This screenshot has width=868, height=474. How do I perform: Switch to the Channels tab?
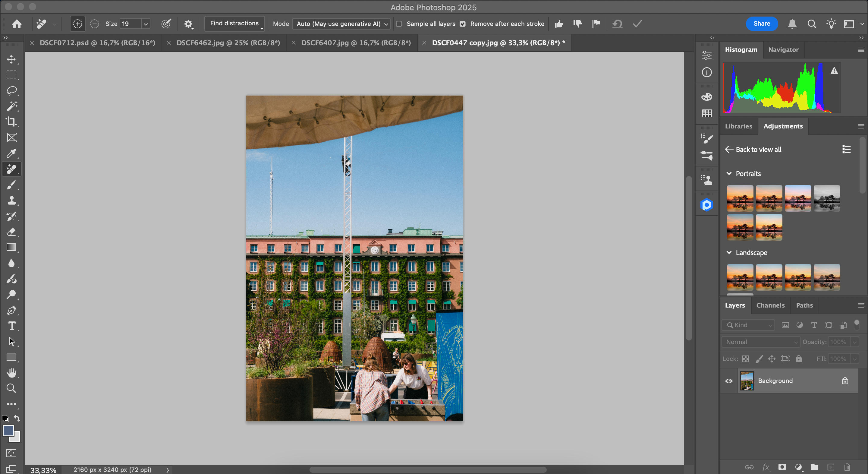pyautogui.click(x=771, y=305)
